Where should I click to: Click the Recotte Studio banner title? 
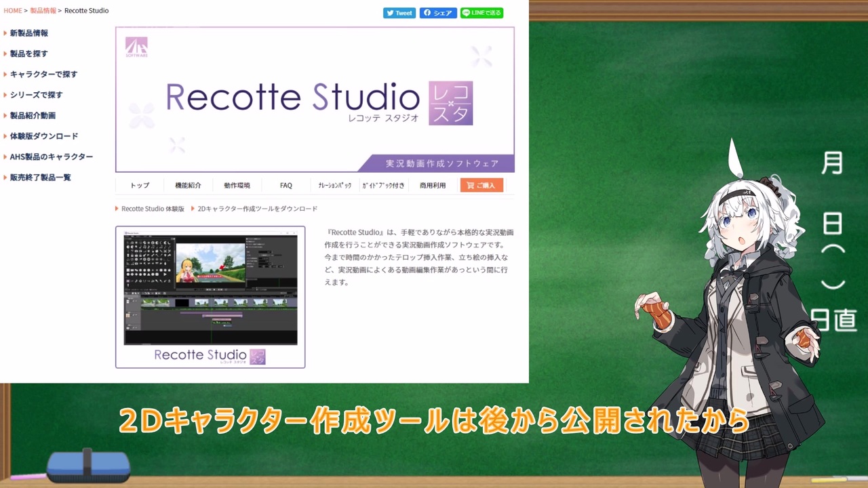[293, 98]
